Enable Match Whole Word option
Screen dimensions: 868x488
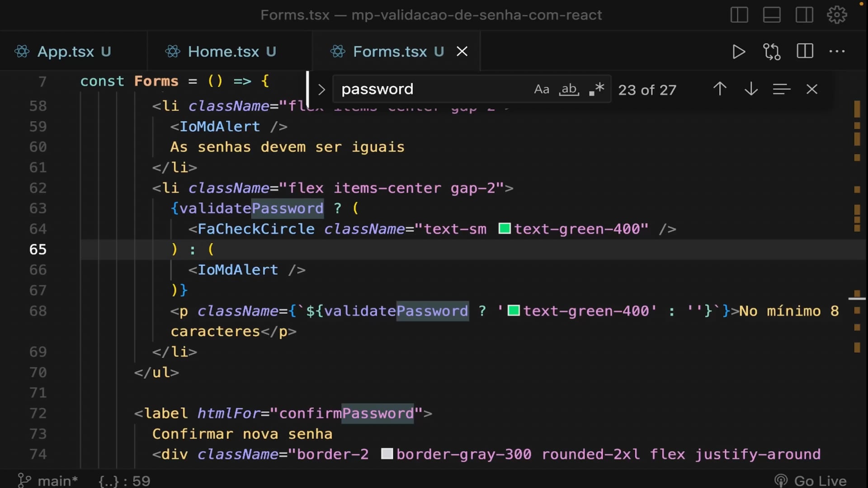(569, 89)
